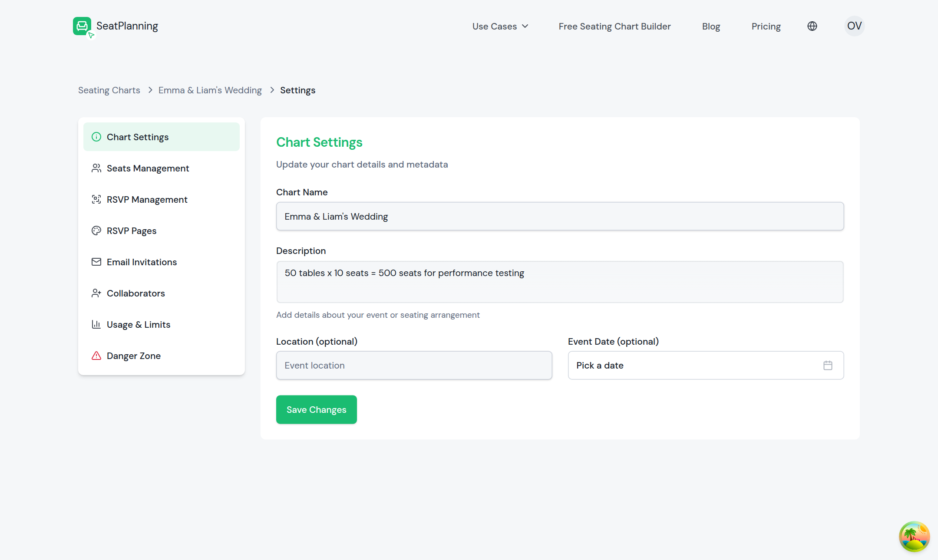Open the Collaborators section
This screenshot has width=938, height=560.
(162, 293)
